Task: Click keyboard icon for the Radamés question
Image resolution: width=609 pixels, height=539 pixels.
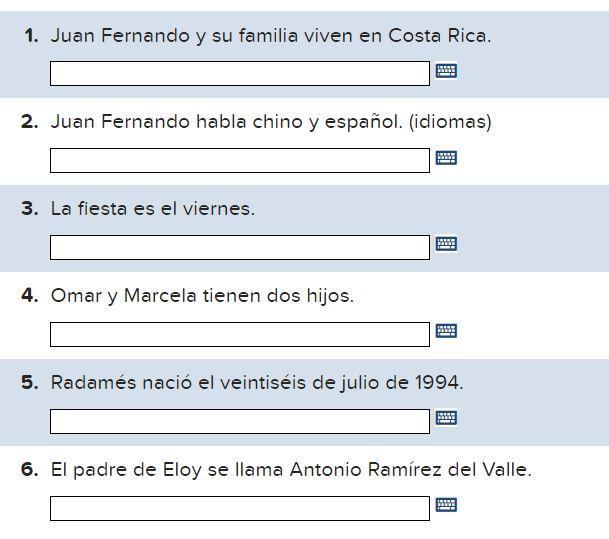Action: tap(446, 418)
